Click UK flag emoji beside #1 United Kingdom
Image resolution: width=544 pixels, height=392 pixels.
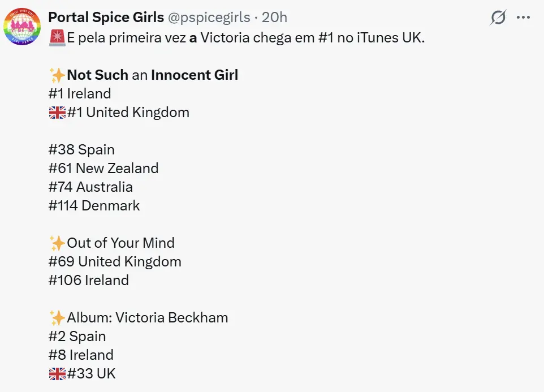coord(57,113)
